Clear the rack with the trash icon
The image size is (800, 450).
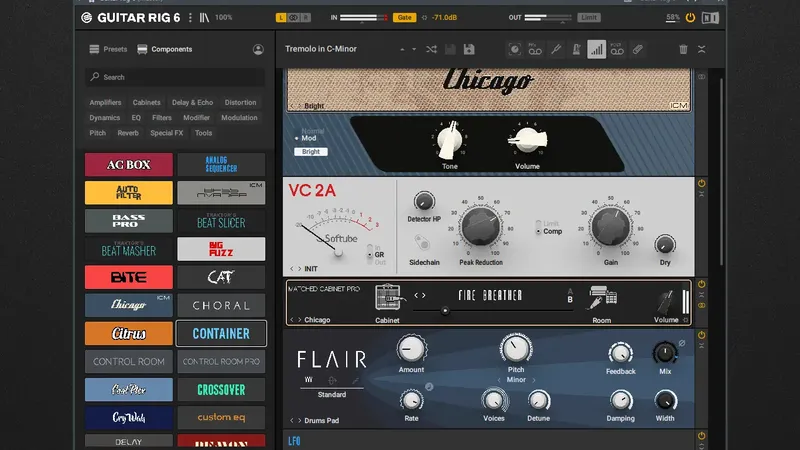coord(683,49)
